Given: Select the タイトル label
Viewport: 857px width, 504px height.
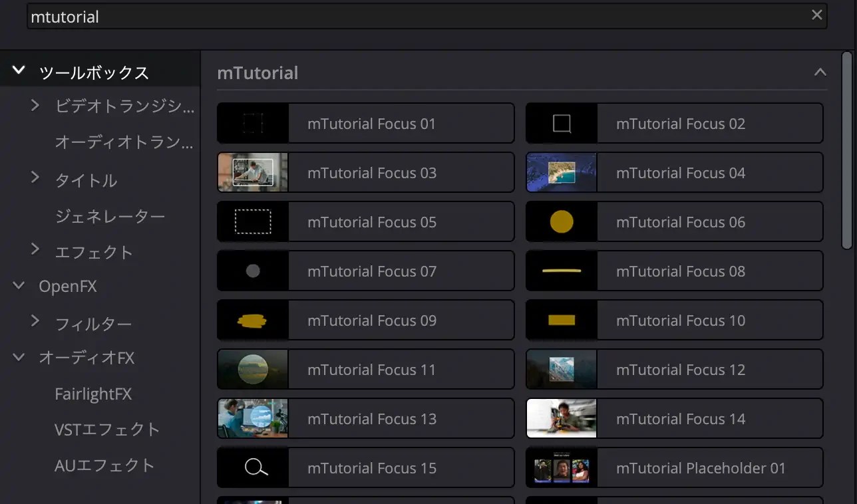Looking at the screenshot, I should click(x=86, y=180).
